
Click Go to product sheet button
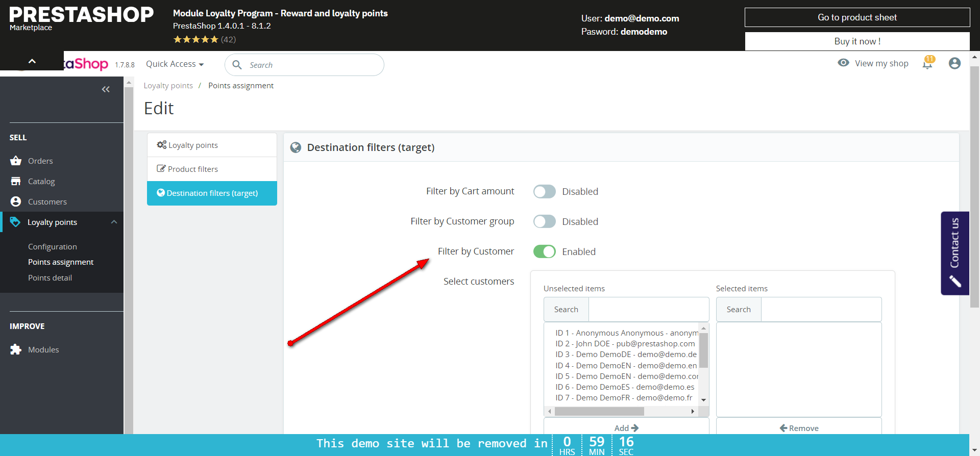point(857,17)
